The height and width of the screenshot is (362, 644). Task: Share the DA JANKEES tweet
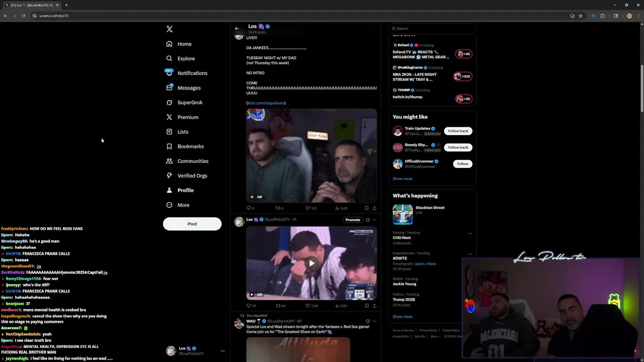(374, 208)
